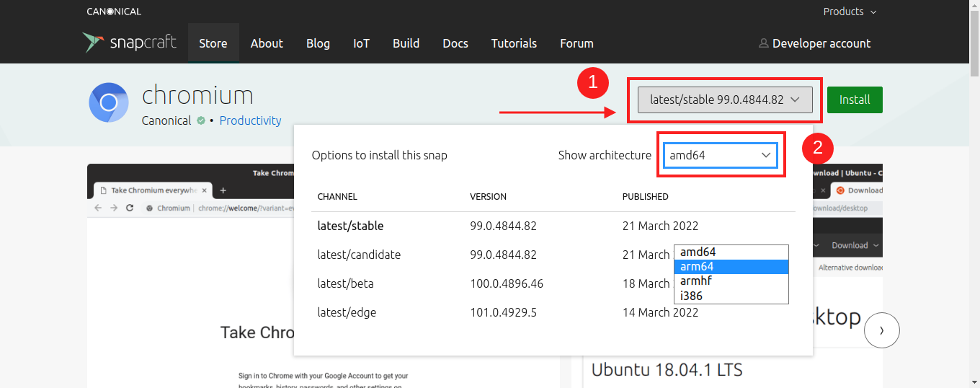Click the PUBLISHED column header
The width and height of the screenshot is (980, 388).
click(646, 196)
